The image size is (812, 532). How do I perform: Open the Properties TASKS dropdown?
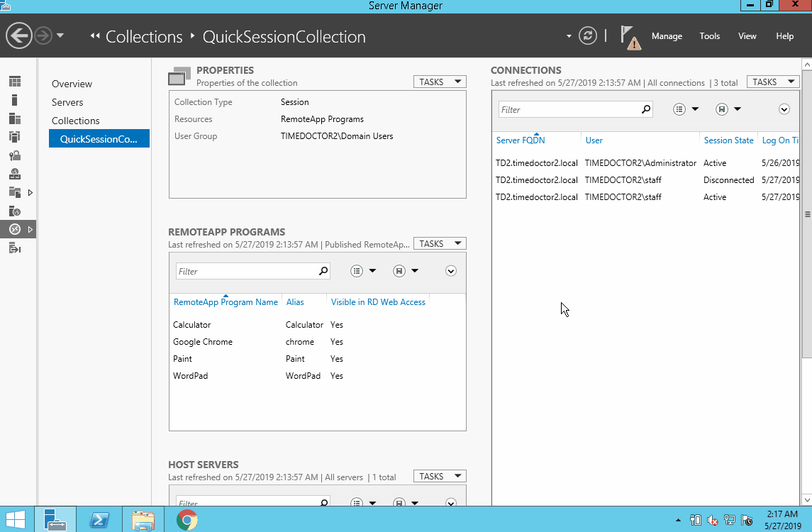tap(440, 82)
